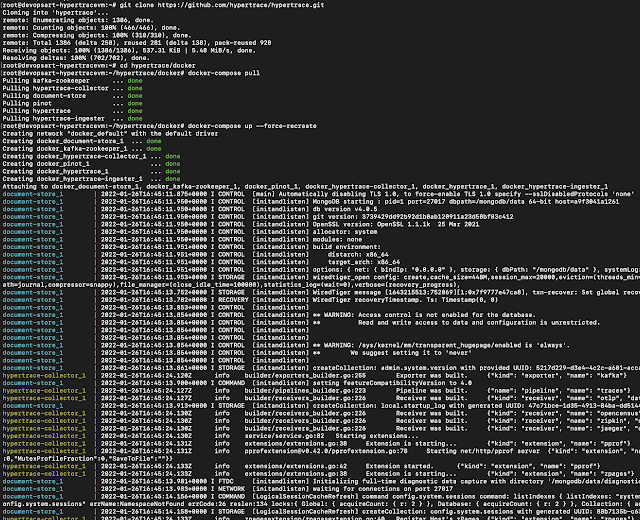Select the "errName:NamespaceNotFound errCode:26" line
This screenshot has height=520, width=640.
[320, 504]
